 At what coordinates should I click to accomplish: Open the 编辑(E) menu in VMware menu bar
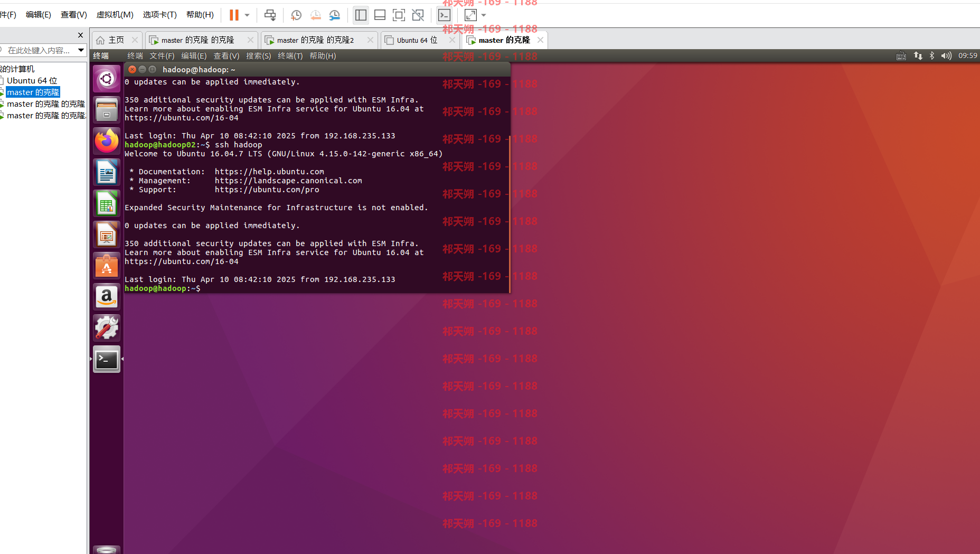pos(39,14)
